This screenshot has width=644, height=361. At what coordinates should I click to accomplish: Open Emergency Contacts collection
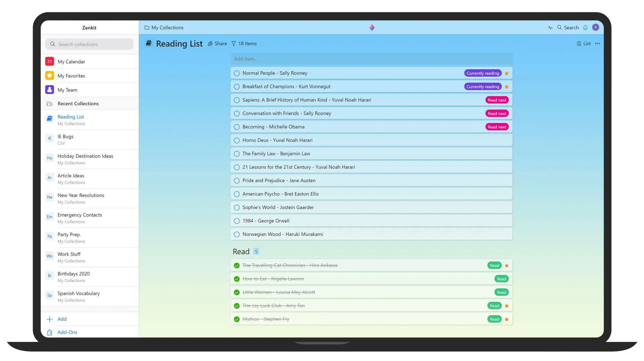click(x=90, y=218)
